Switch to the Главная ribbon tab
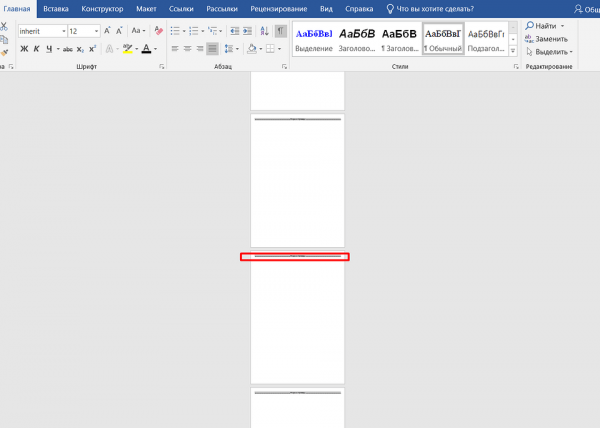600x428 pixels. (x=17, y=9)
